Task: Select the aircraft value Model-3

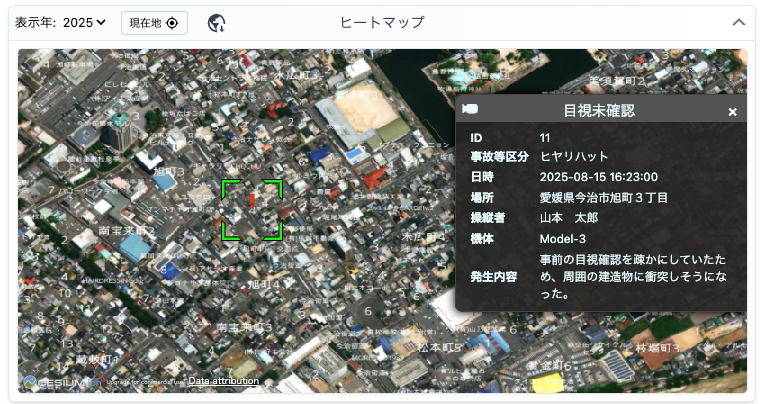Action: 563,239
